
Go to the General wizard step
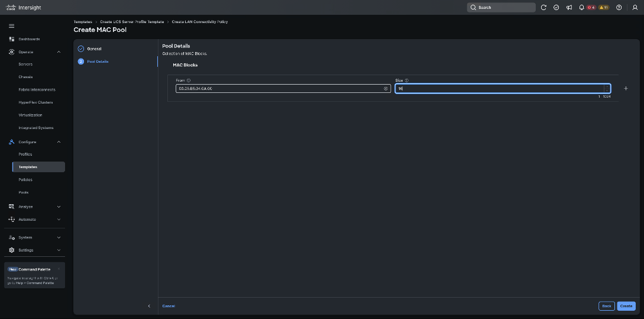click(x=94, y=49)
